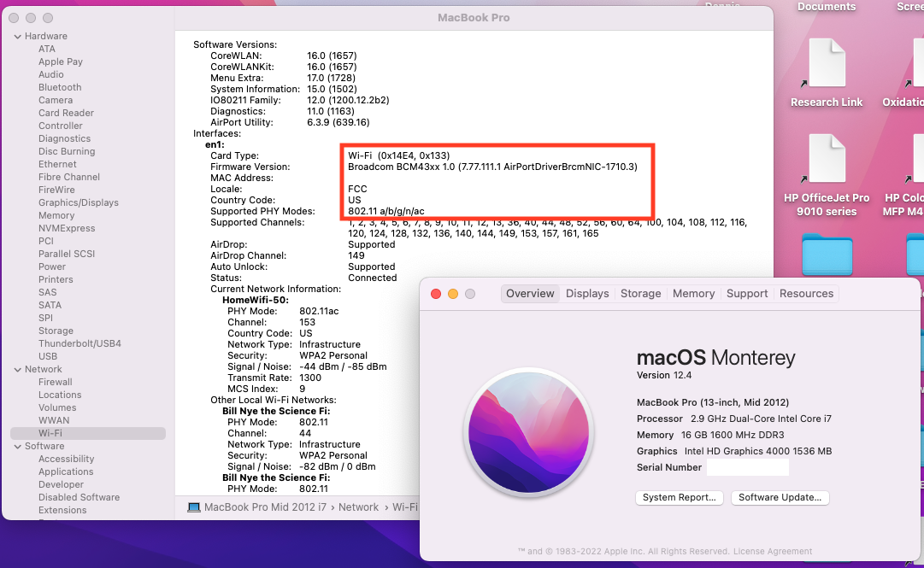
Task: Switch to the Displays tab
Action: tap(587, 294)
